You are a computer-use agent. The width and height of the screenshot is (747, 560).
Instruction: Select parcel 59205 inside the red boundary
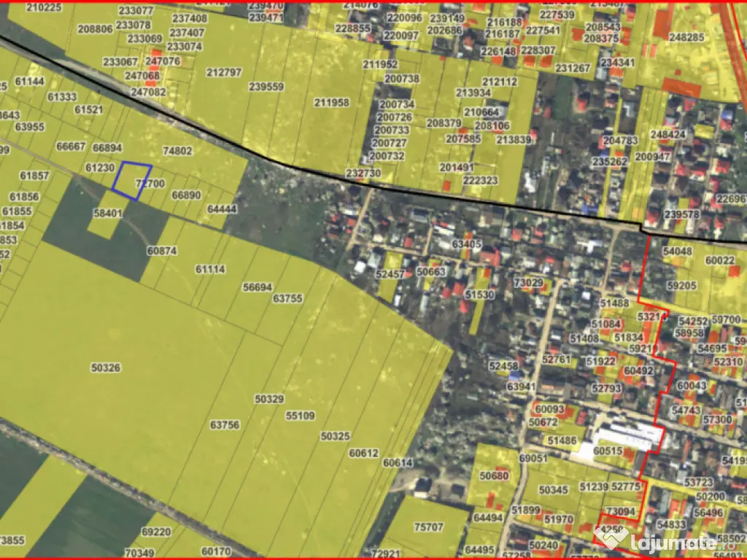(x=682, y=286)
